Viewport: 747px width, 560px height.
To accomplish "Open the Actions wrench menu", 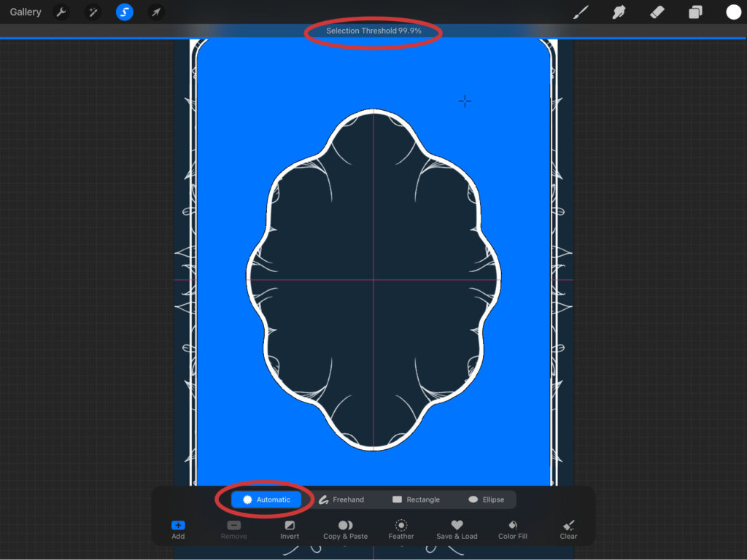I will coord(62,12).
